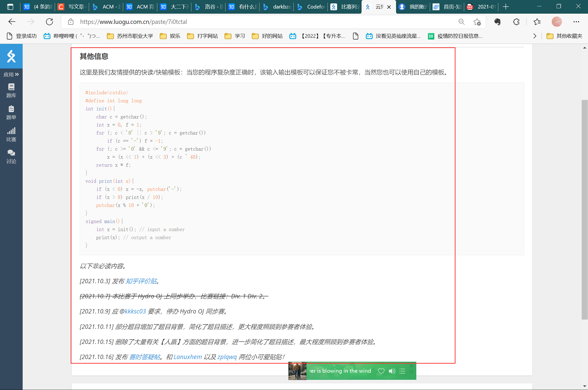Expand the 应用 sidebar with the chevron
This screenshot has height=390, width=588.
(17, 74)
